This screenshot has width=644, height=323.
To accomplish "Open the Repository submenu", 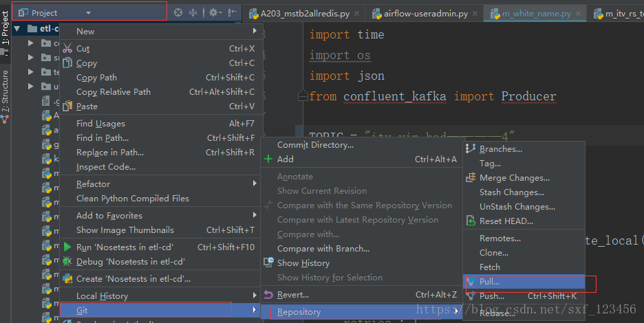I will [361, 311].
